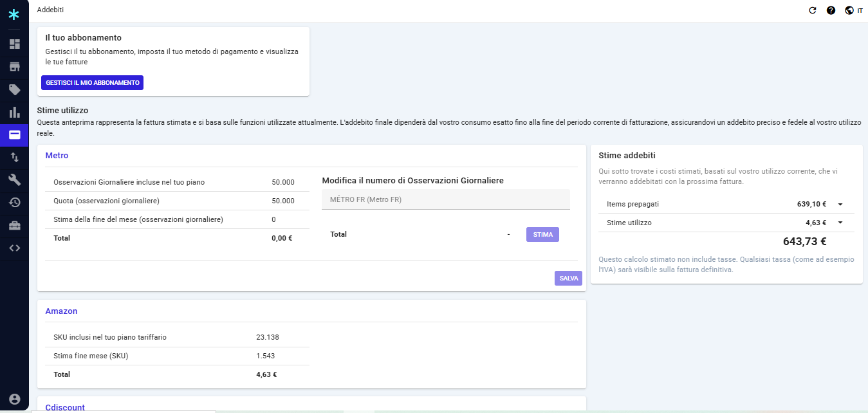Click the Cdiscount section title
Screen dimensions: 868x413
[65, 407]
